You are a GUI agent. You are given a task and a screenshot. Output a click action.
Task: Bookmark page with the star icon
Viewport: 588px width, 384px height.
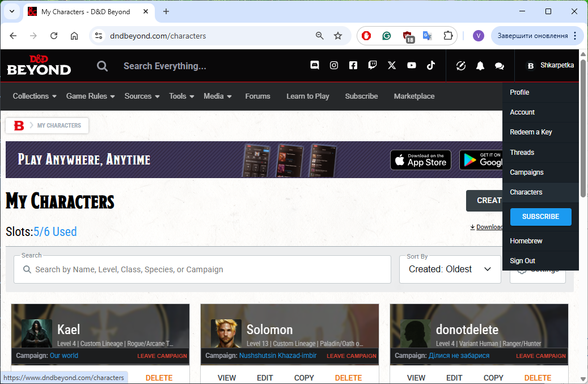tap(338, 36)
